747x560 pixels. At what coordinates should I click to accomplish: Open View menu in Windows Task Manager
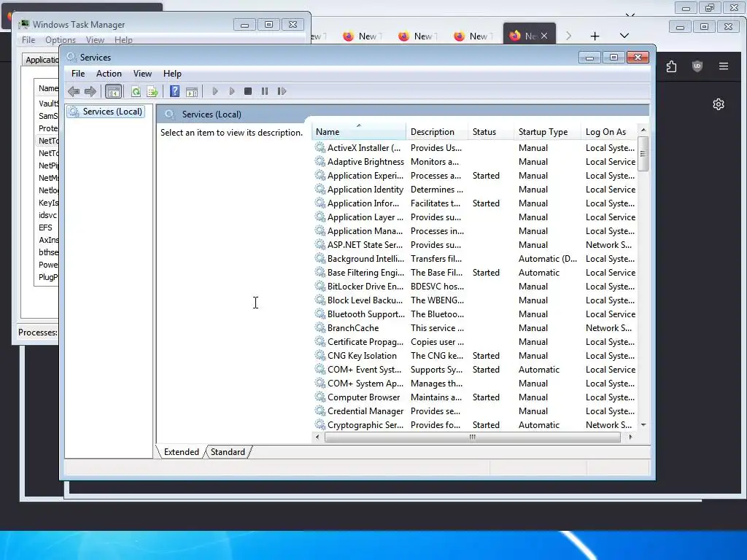[95, 40]
